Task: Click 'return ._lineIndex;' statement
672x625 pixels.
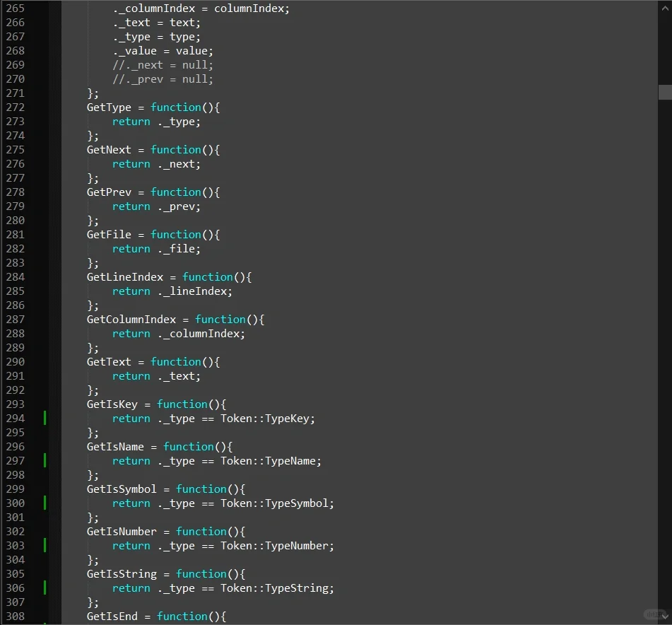Action: [172, 291]
